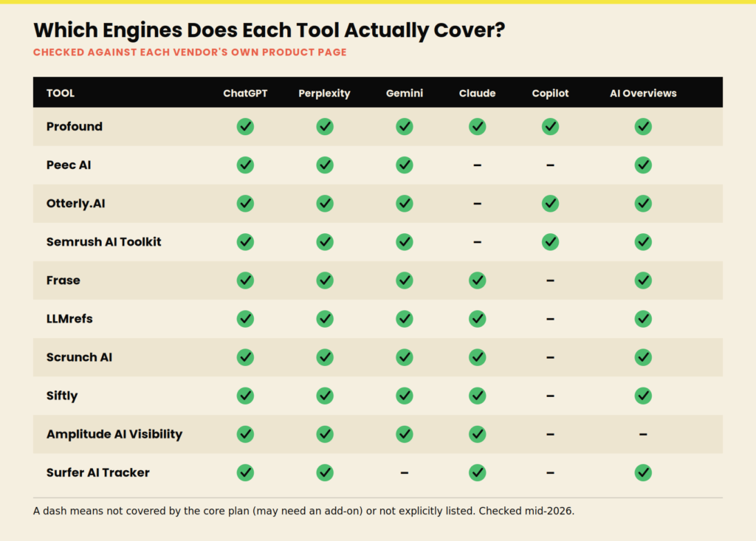
Task: Click the Claude column header
Action: [x=478, y=93]
